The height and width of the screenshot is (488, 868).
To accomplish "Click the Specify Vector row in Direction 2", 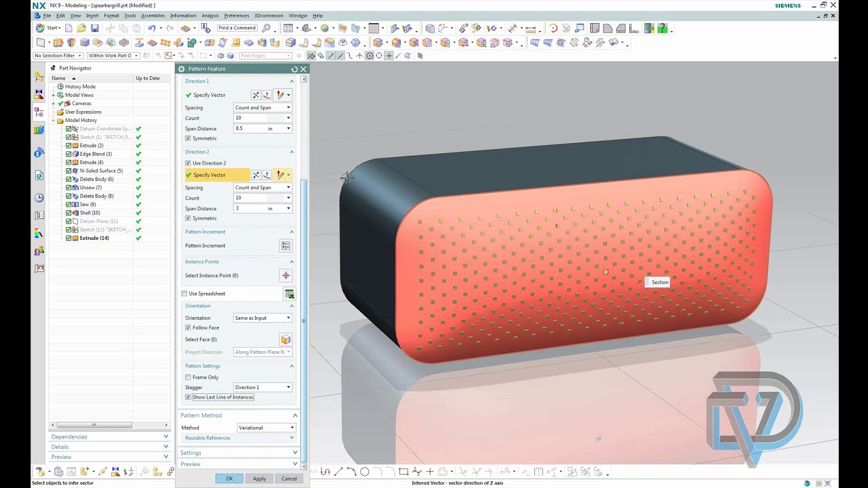I will pyautogui.click(x=217, y=175).
